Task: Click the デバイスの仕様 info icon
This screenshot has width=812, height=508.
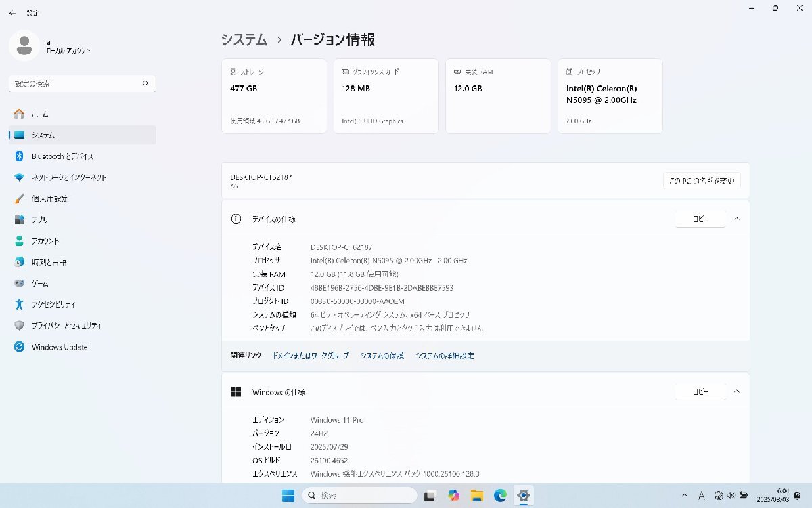Action: coord(236,219)
